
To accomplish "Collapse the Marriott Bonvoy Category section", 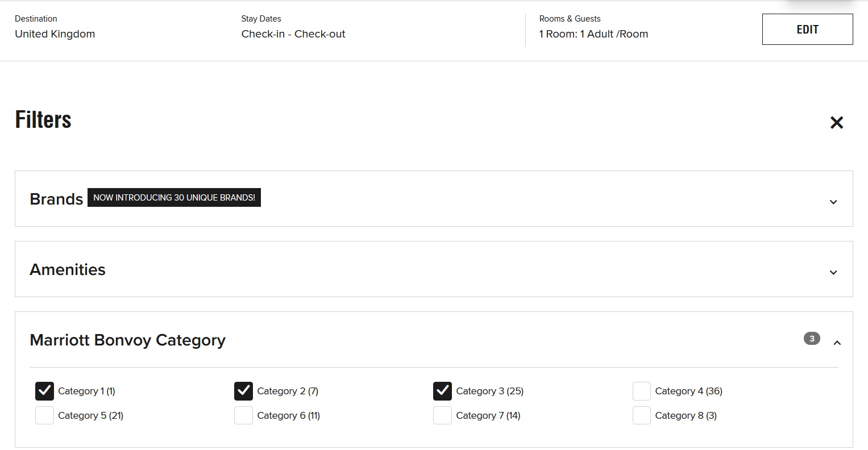I will point(837,343).
